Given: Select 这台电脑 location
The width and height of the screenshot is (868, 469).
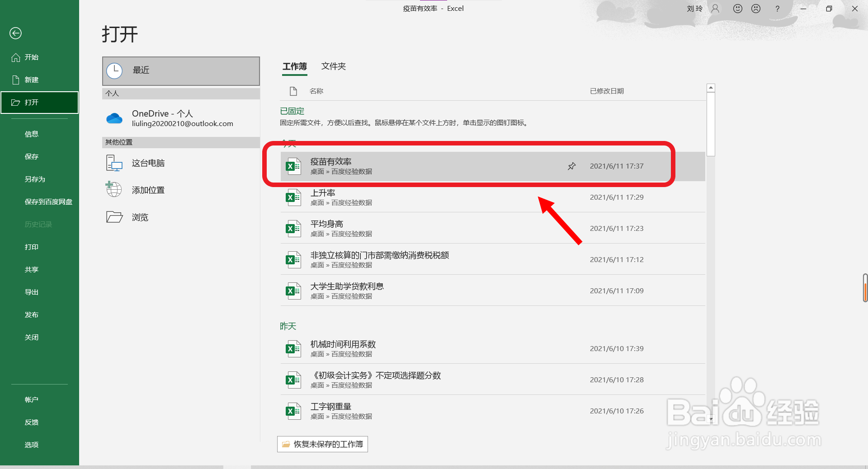Looking at the screenshot, I should (x=181, y=163).
